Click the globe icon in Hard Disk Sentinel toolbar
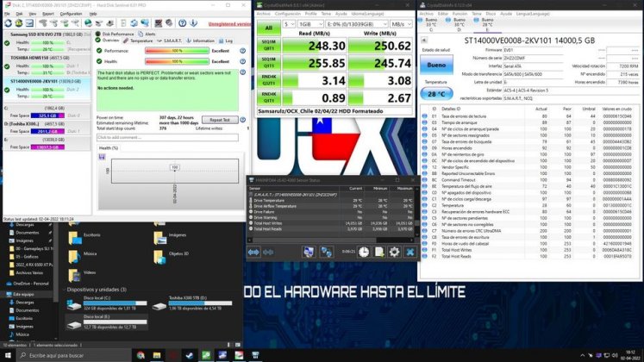Viewport: 644px width, 362px height. point(88,23)
